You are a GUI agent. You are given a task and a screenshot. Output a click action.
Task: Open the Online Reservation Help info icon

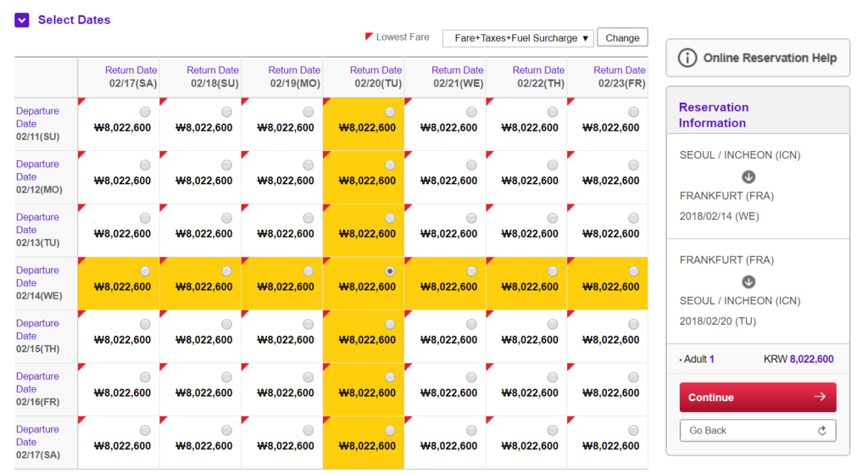687,58
